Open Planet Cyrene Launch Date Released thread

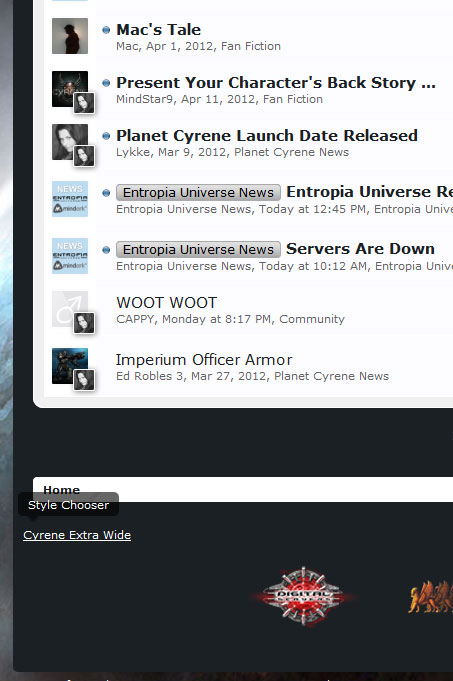pyautogui.click(x=267, y=136)
